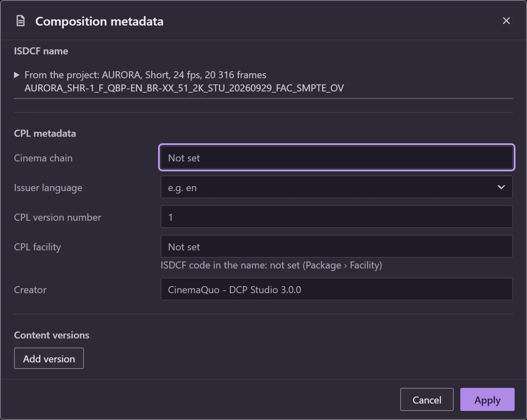
Task: Cancel the metadata changes
Action: click(427, 399)
